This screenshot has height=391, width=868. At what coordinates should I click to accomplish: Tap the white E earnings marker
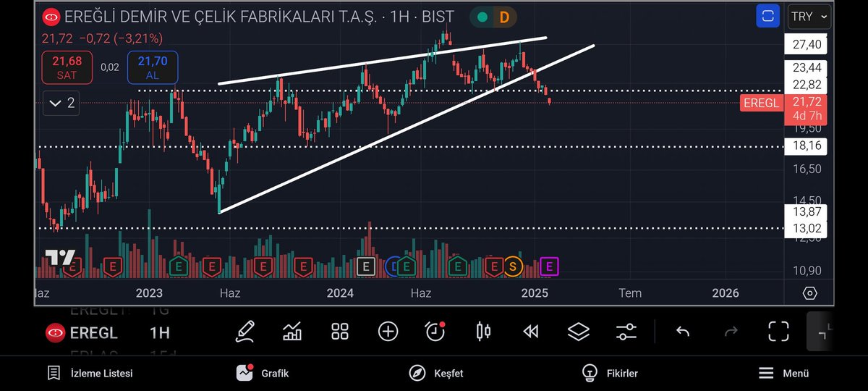[366, 266]
